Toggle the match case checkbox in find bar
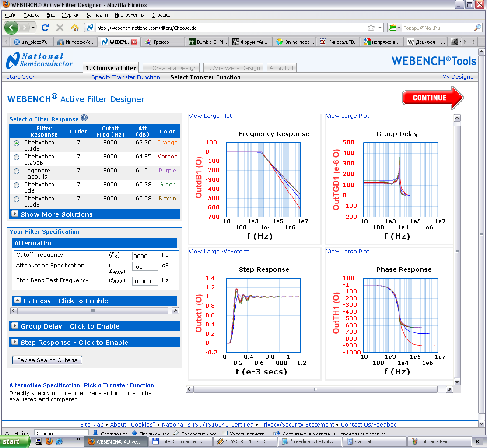Image resolution: width=487 pixels, height=448 pixels. 225,434
